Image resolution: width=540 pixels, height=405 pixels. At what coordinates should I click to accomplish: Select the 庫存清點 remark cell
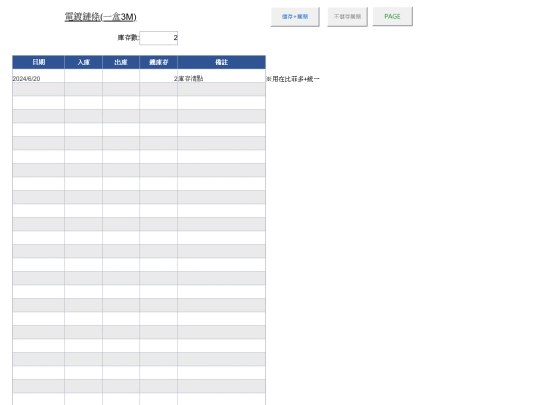[x=221, y=76]
